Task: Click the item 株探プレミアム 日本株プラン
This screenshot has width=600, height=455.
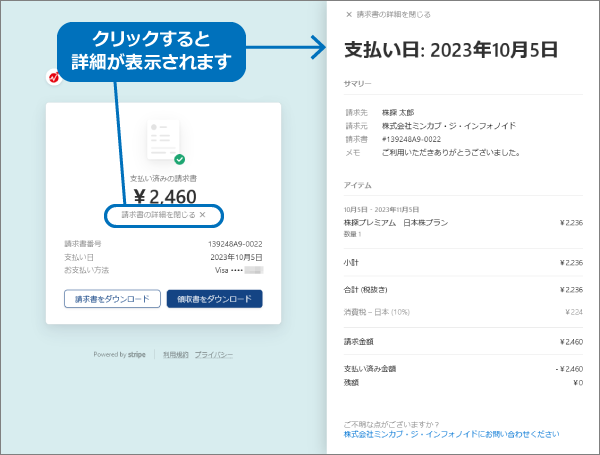Action: point(396,223)
